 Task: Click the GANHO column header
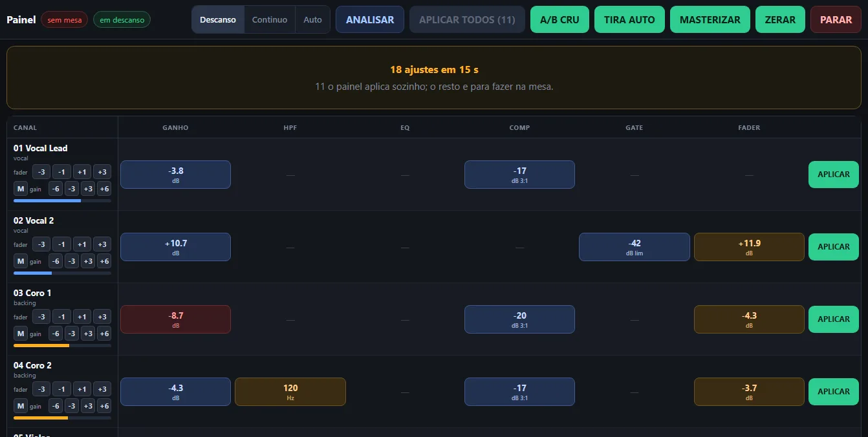(175, 127)
